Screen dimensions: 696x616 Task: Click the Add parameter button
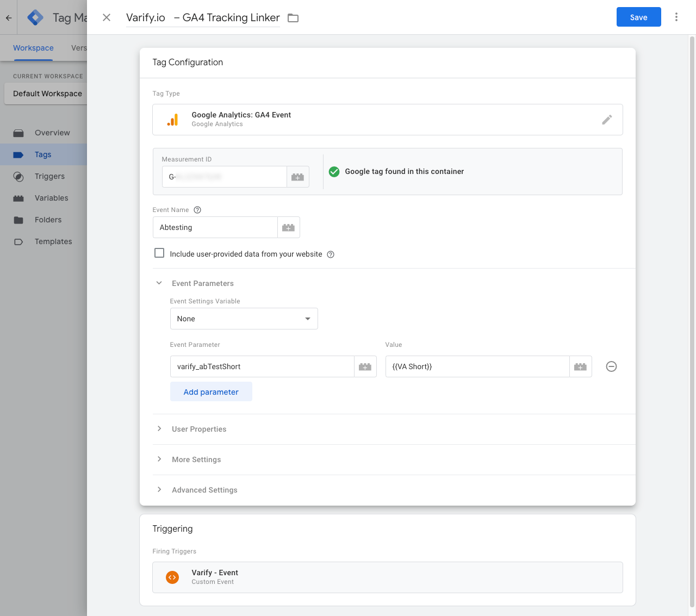(211, 391)
